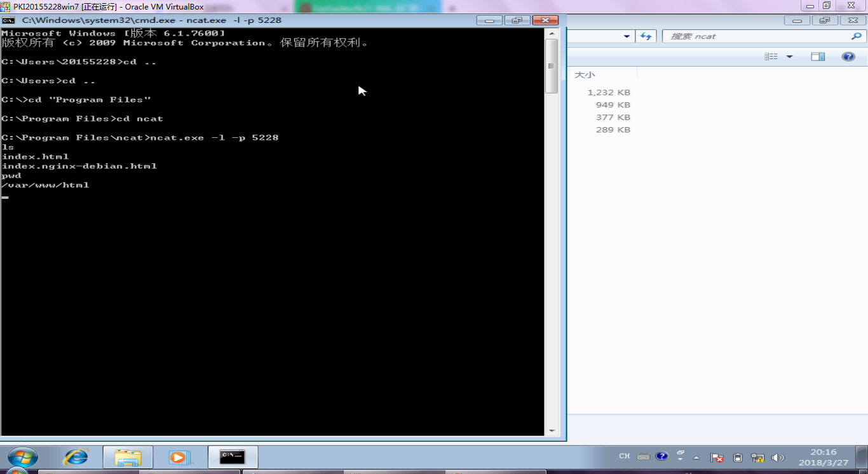Click the search magnifier icon in Explorer

pos(856,36)
